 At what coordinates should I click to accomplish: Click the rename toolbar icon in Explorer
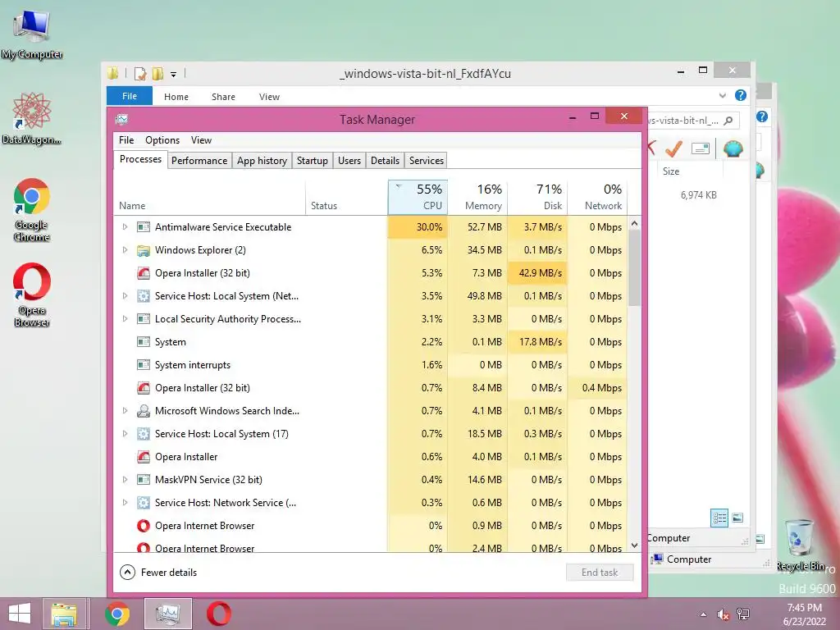click(701, 148)
